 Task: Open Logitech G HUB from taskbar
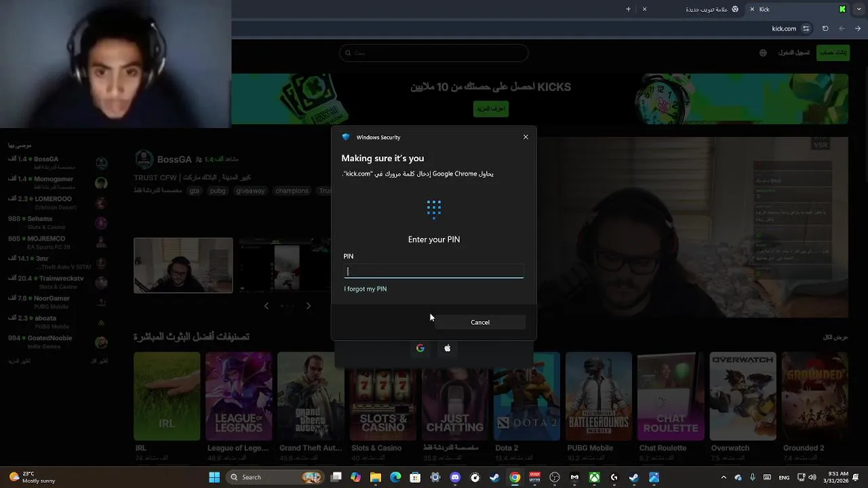tap(614, 477)
